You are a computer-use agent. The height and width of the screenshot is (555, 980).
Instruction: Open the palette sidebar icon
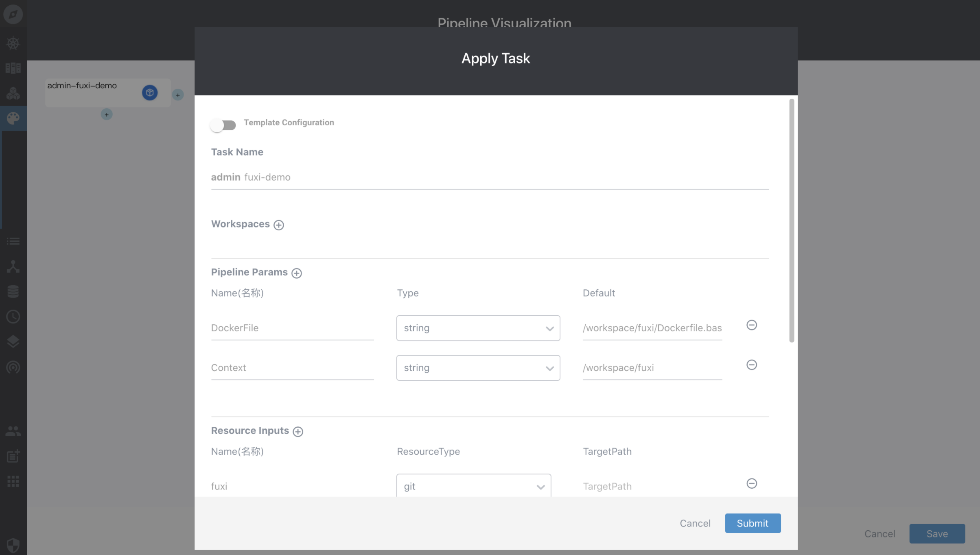[x=13, y=118]
